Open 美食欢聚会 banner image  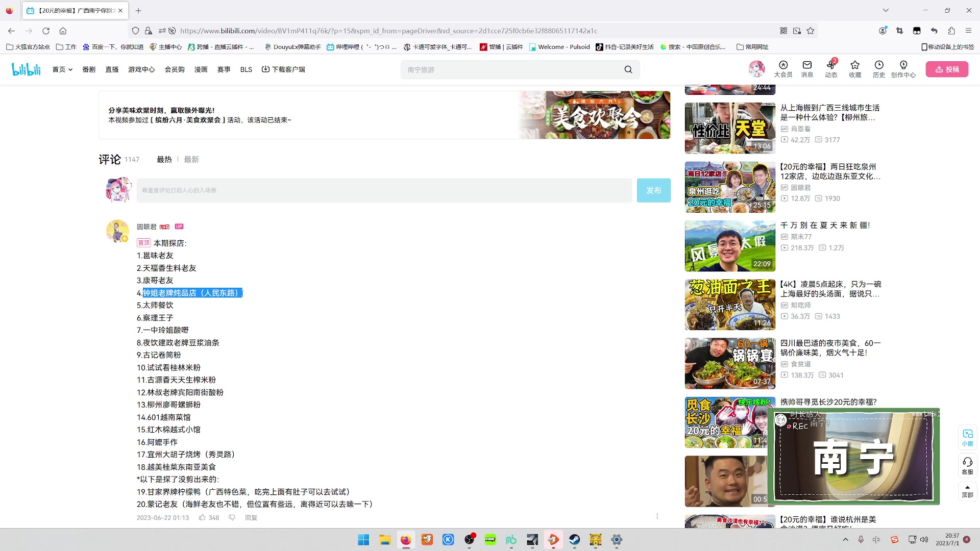[595, 115]
